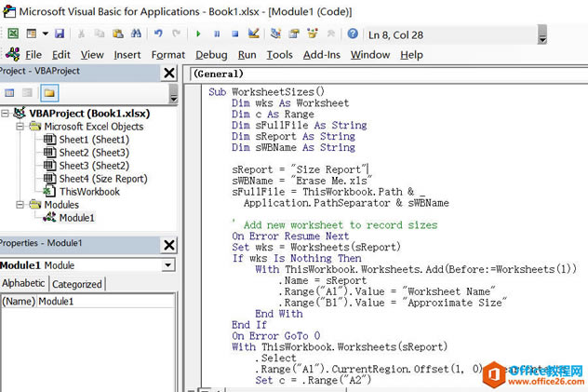Viewport: 588px width, 392px height.
Task: Open the Insert object dropdown arrow
Action: (x=45, y=34)
